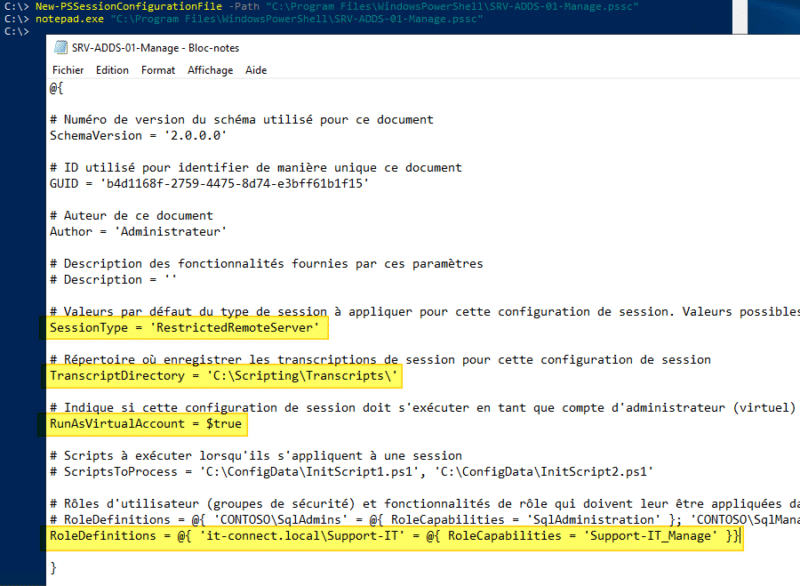The width and height of the screenshot is (800, 586).
Task: Click the comment '# ID utilisé pour identifier'
Action: [256, 168]
